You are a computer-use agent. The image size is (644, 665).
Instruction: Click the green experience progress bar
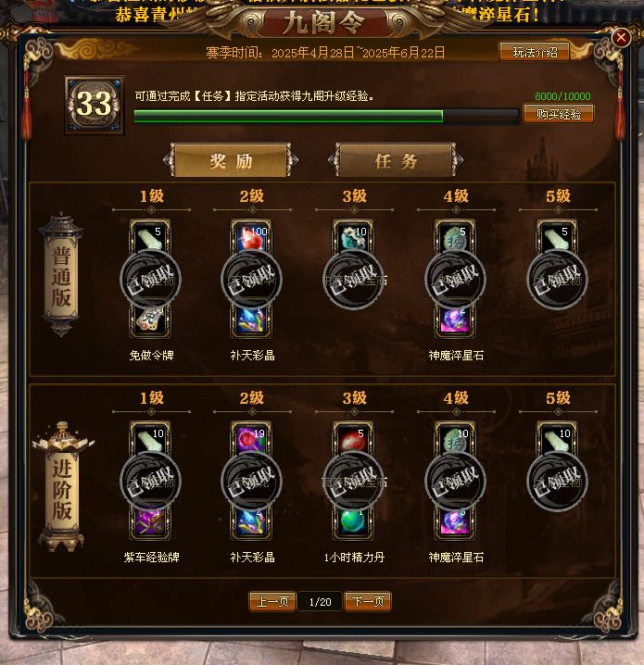point(326,116)
